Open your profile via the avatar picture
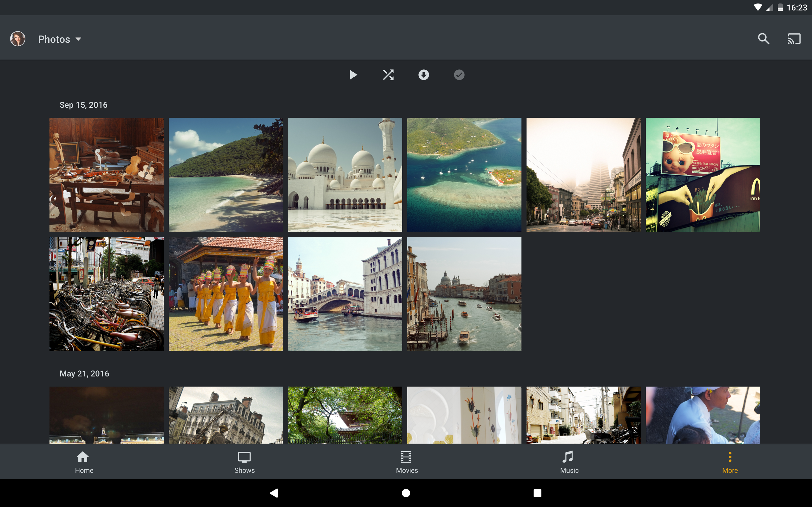The height and width of the screenshot is (507, 812). 17,39
